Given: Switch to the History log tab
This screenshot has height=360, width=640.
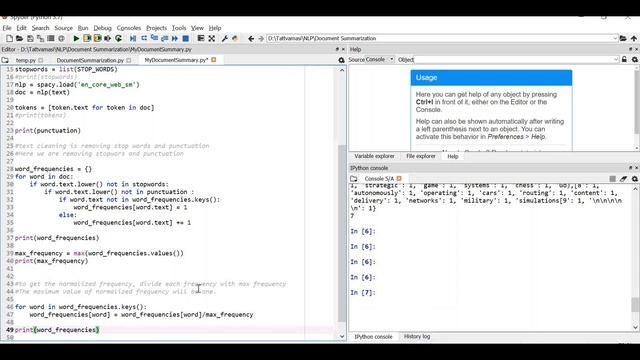Looking at the screenshot, I should tap(417, 337).
